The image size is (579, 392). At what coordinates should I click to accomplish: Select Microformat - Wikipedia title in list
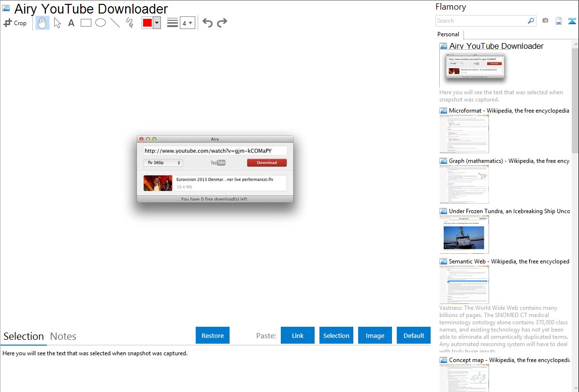point(509,111)
